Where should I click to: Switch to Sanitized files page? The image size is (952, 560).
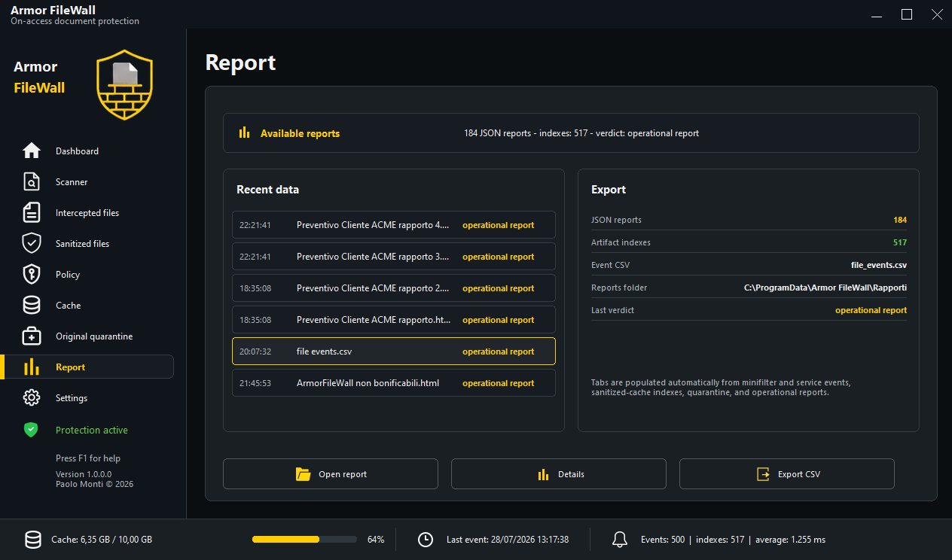82,244
